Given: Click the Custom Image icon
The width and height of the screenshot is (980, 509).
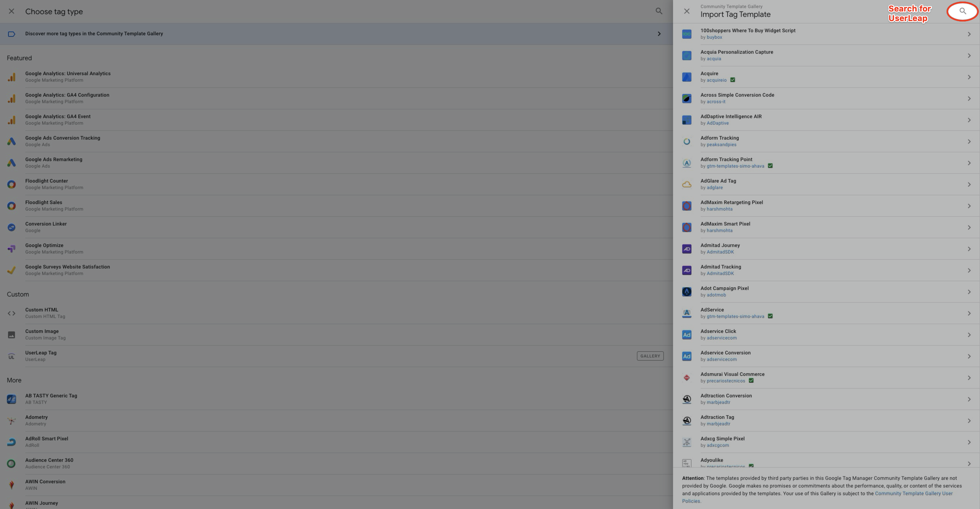Looking at the screenshot, I should [x=12, y=335].
